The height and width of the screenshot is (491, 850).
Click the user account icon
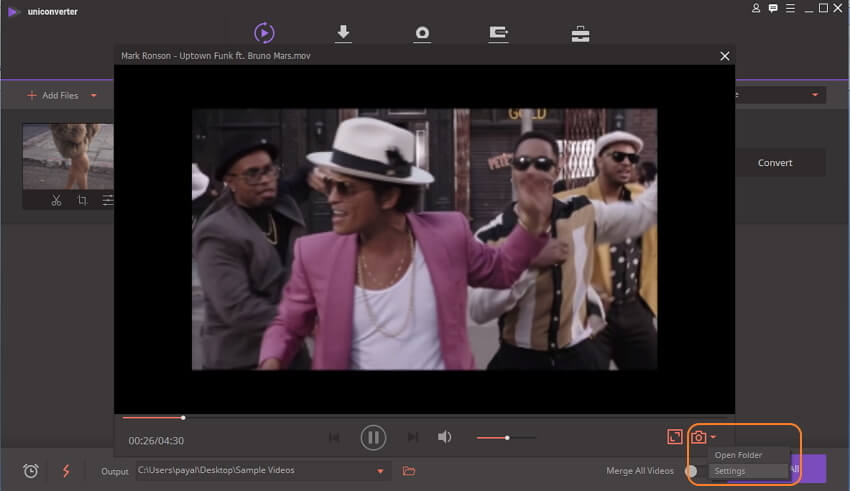tap(756, 8)
